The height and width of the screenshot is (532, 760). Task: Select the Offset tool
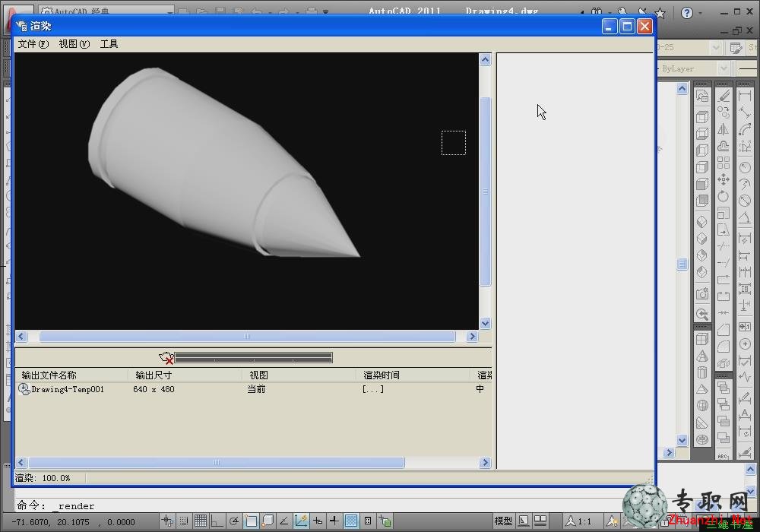(x=724, y=146)
